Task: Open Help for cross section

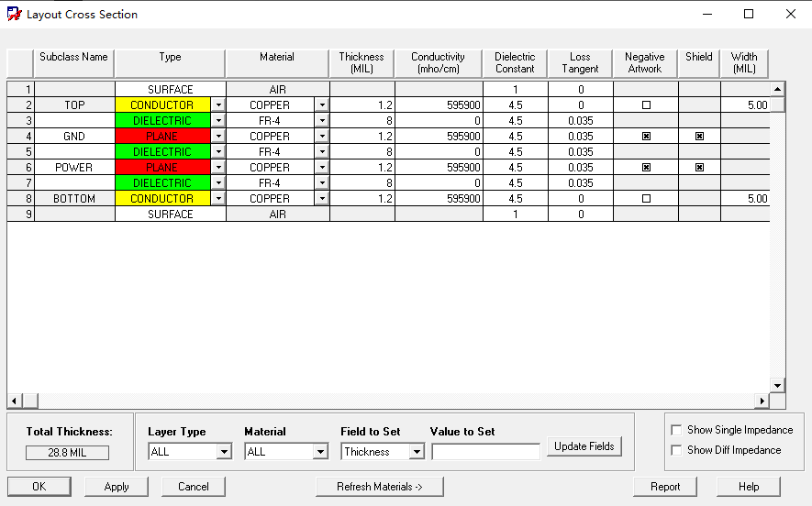Action: pos(749,487)
